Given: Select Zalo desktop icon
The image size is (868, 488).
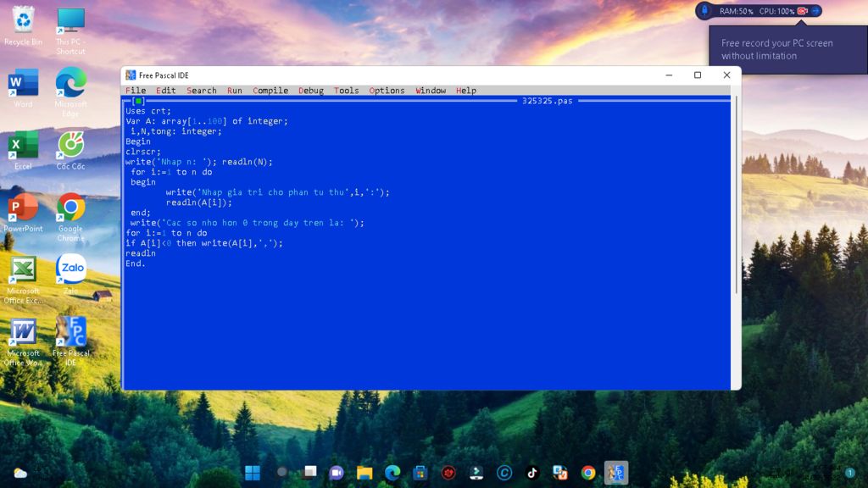Looking at the screenshot, I should click(71, 274).
